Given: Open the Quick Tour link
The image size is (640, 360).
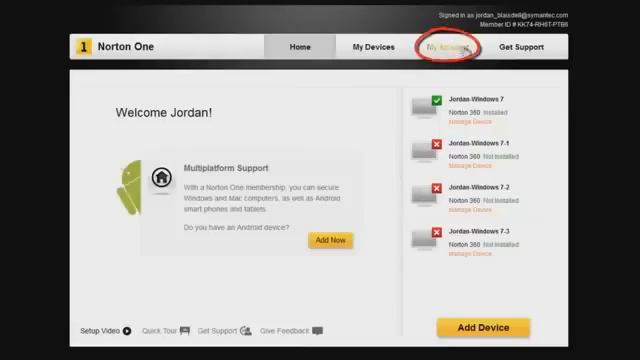Looking at the screenshot, I should click(160, 331).
